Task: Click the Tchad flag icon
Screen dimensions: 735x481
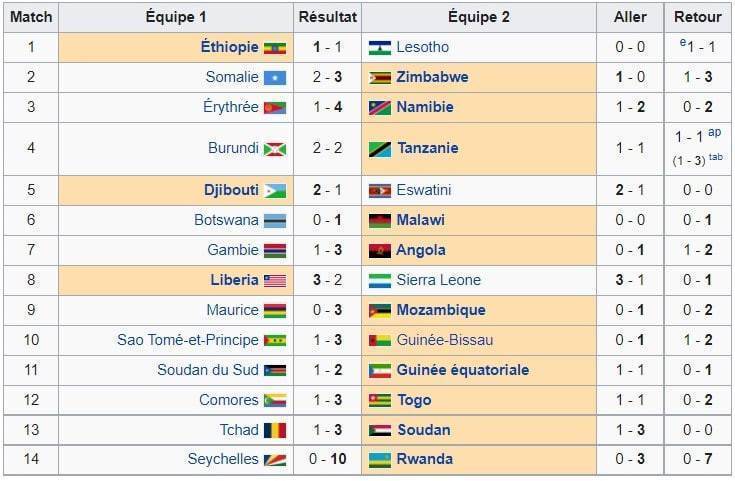Action: 275,430
